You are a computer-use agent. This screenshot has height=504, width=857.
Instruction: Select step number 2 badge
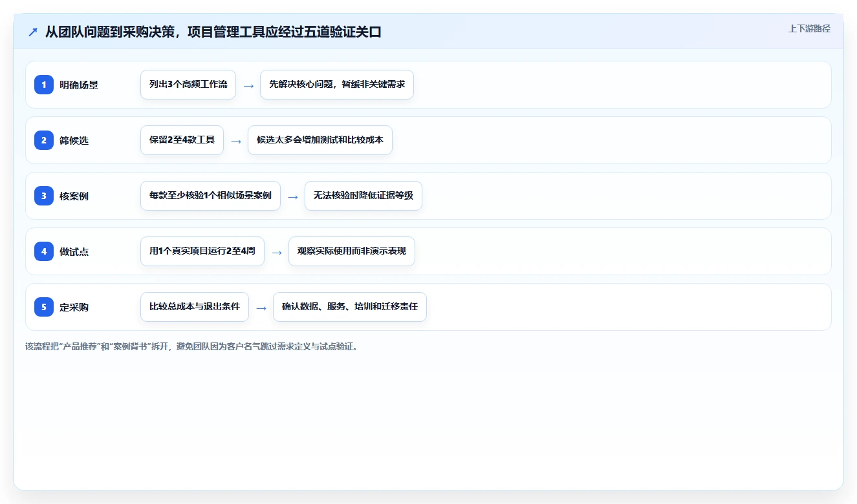44,140
